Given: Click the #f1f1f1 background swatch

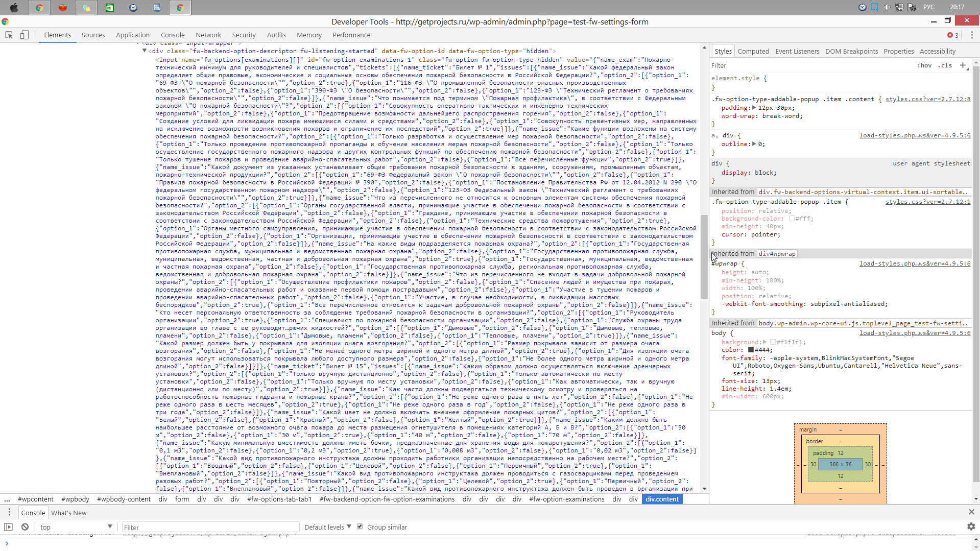Looking at the screenshot, I should click(x=773, y=342).
